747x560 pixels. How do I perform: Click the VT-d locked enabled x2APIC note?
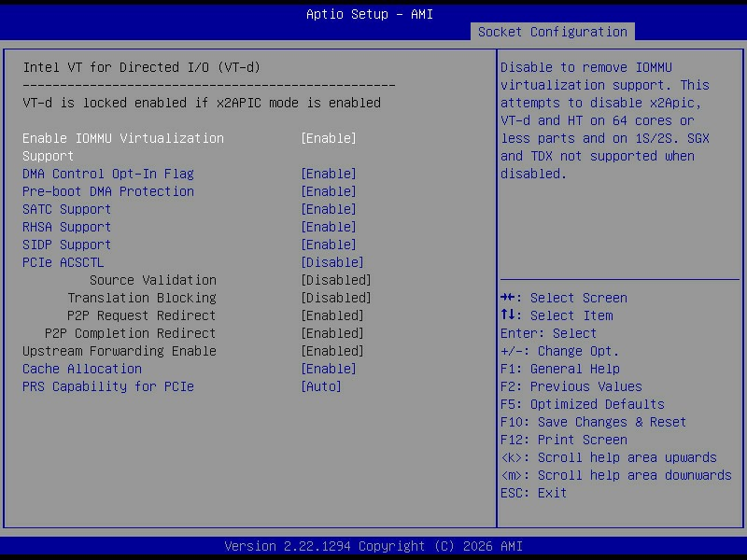coord(202,103)
